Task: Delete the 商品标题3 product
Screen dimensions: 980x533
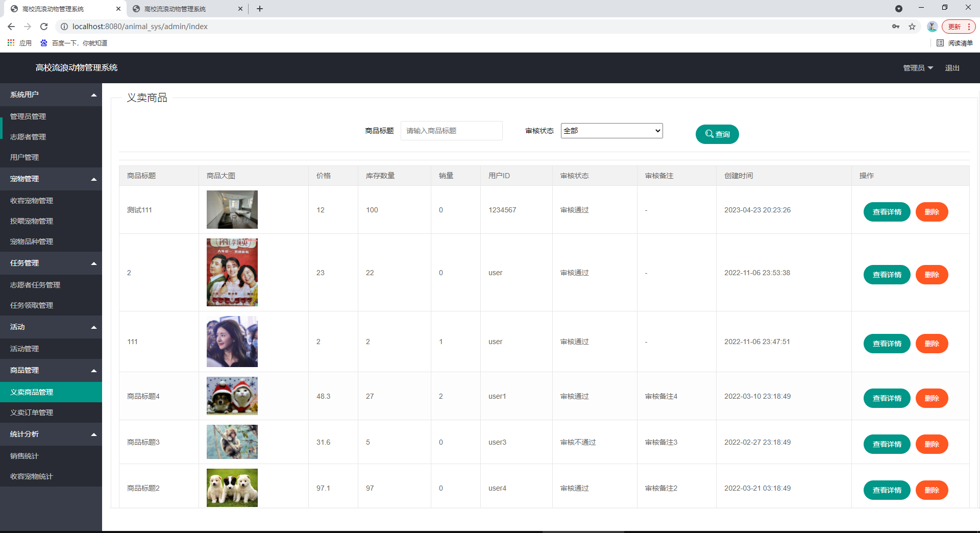Action: click(x=932, y=444)
